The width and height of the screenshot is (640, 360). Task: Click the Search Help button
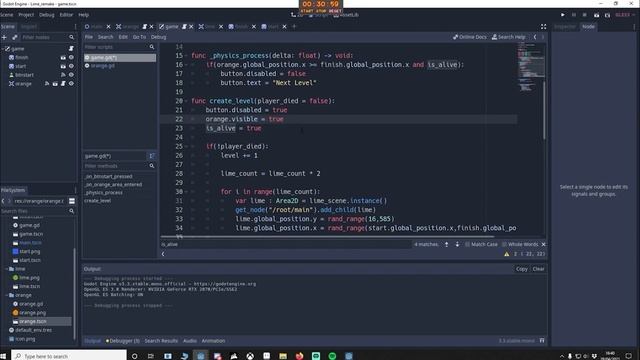tap(509, 37)
